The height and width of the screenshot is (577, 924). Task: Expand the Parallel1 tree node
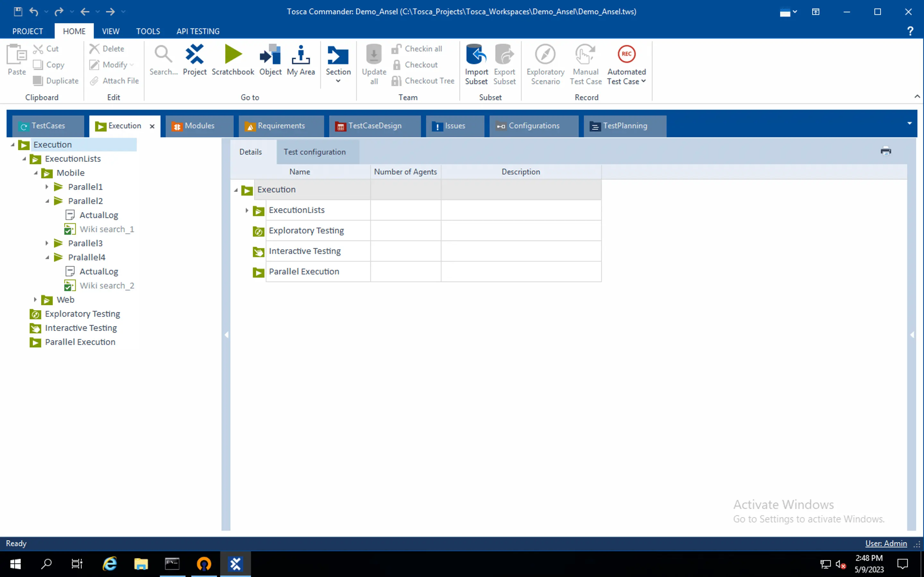click(x=47, y=187)
